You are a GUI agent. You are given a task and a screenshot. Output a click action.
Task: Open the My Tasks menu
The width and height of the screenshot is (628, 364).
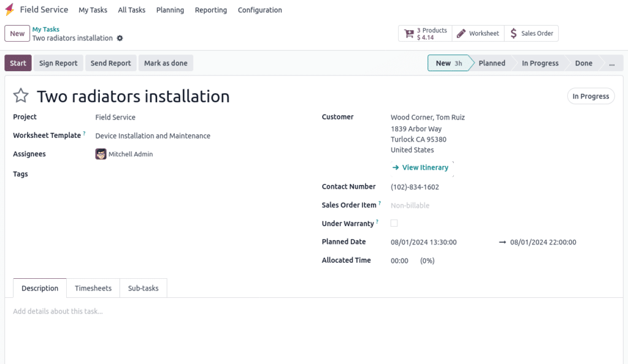coord(93,10)
